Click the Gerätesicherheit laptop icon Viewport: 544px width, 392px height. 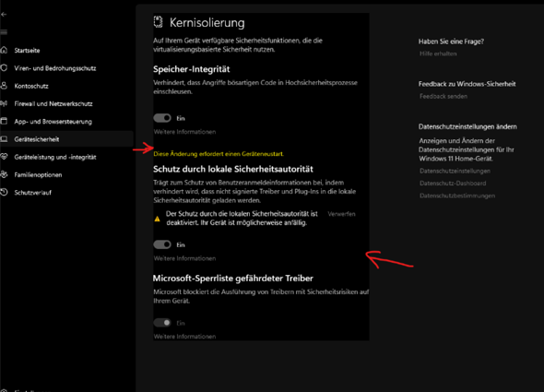tap(4, 139)
